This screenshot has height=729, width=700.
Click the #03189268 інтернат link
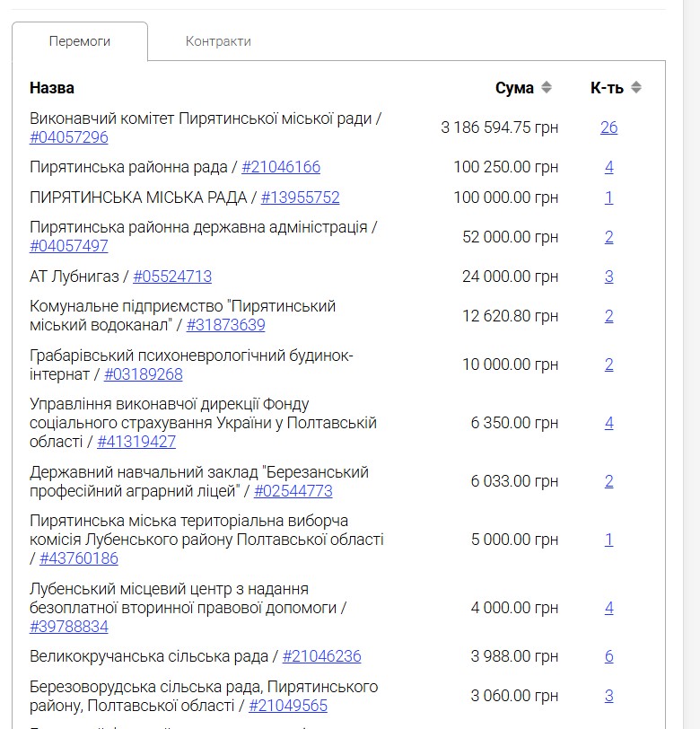click(x=144, y=374)
